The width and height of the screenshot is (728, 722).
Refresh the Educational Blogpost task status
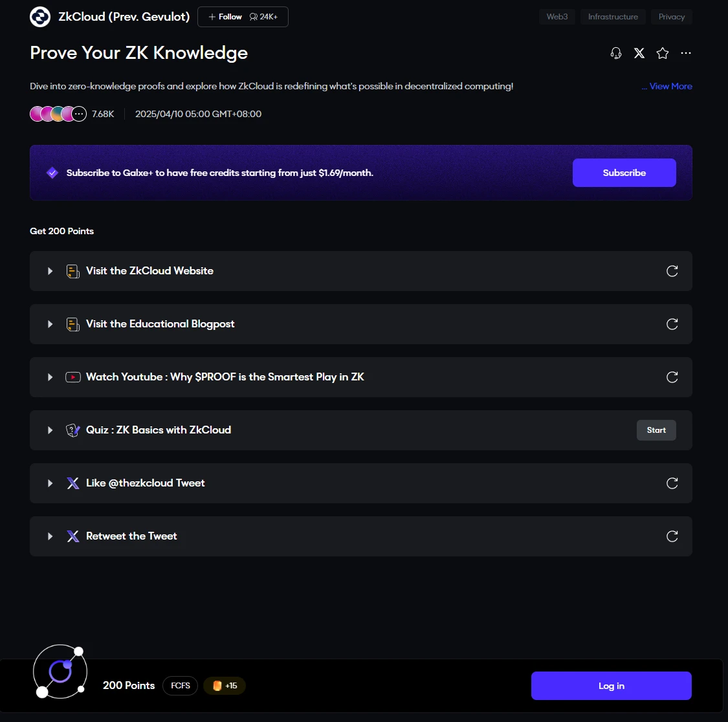tap(672, 324)
